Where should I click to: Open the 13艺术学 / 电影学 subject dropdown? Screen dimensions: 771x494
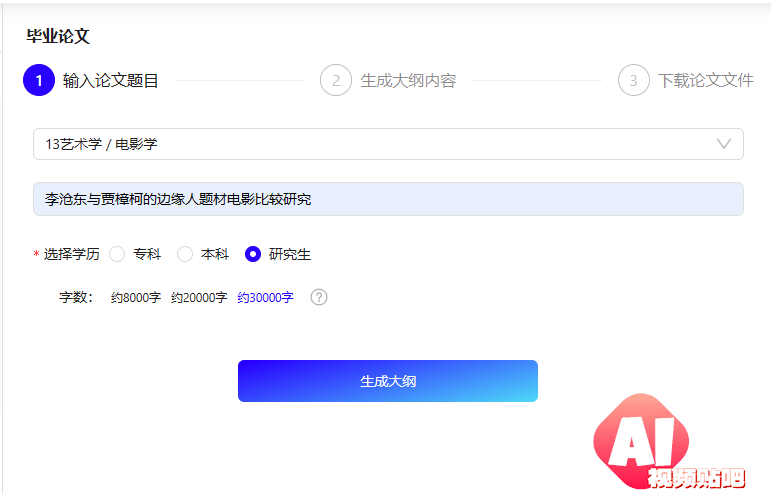(x=388, y=144)
